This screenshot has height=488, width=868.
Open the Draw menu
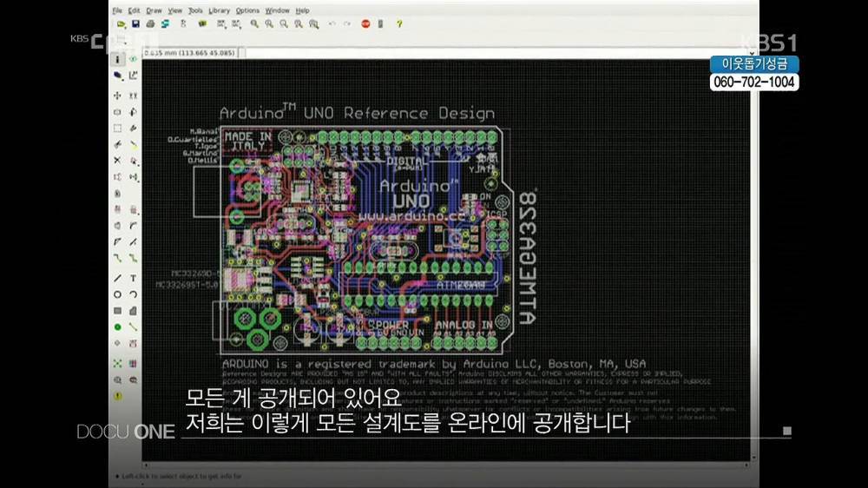154,10
